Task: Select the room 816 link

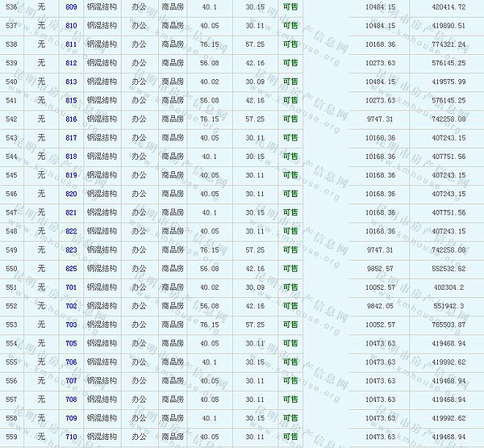Action: [71, 119]
